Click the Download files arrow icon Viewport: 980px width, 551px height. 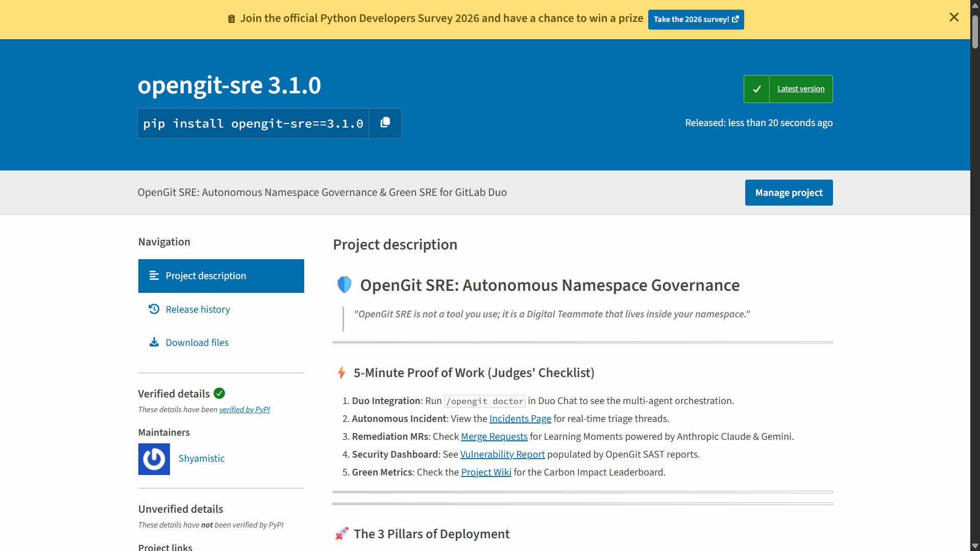click(x=154, y=342)
